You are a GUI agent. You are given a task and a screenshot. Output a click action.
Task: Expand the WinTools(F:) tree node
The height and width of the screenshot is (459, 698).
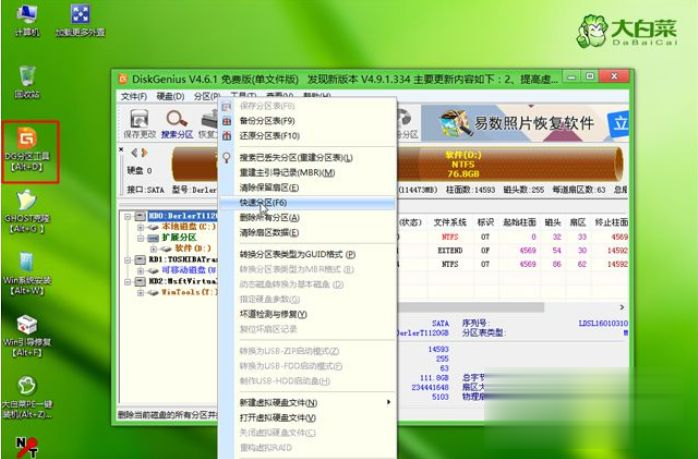141,292
